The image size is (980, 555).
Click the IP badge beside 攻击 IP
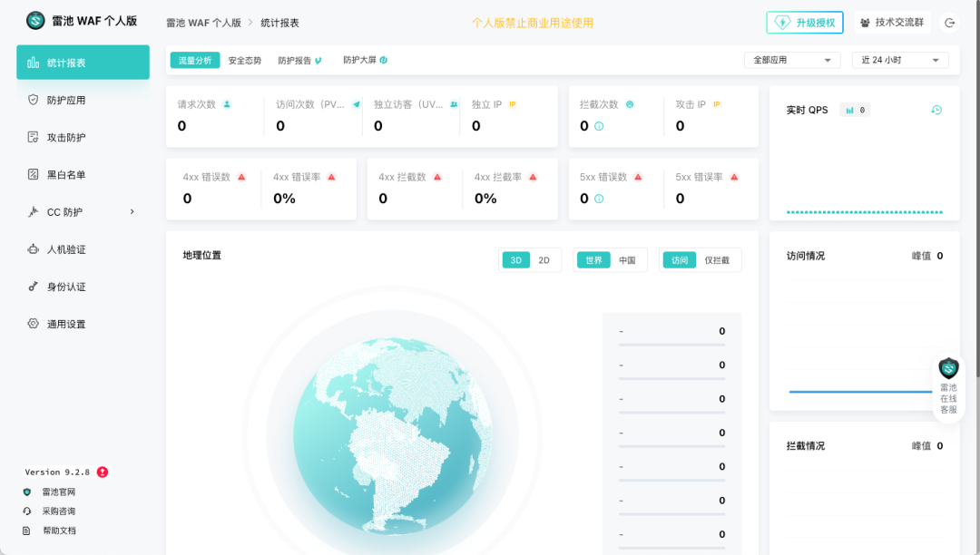(717, 104)
